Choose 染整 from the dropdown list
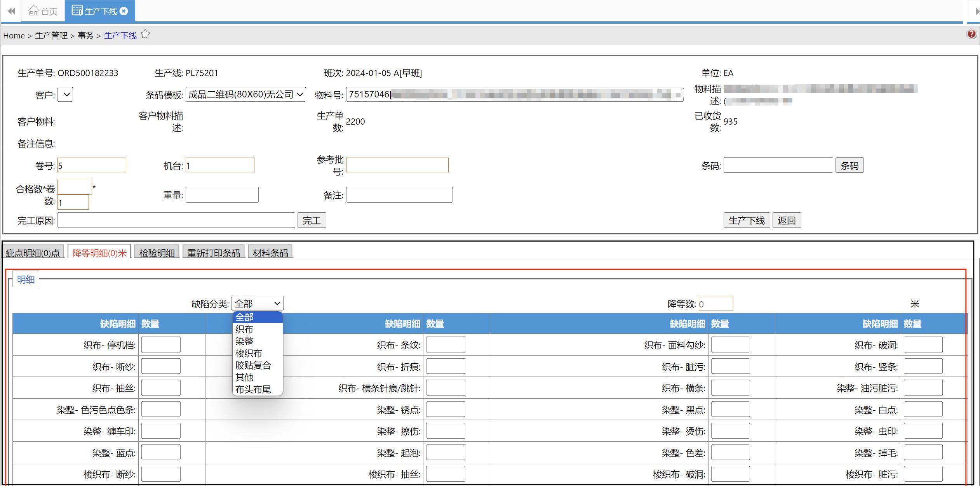The width and height of the screenshot is (980, 486). coord(257,341)
